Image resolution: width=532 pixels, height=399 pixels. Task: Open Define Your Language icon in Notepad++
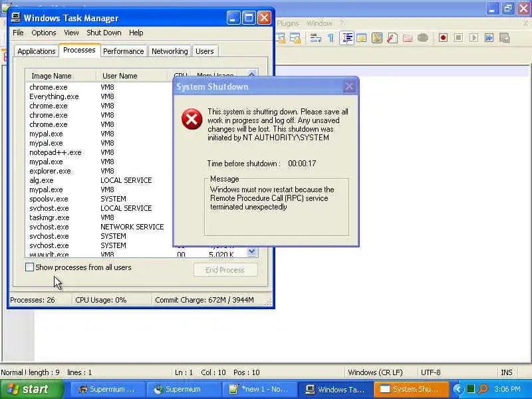coord(362,38)
